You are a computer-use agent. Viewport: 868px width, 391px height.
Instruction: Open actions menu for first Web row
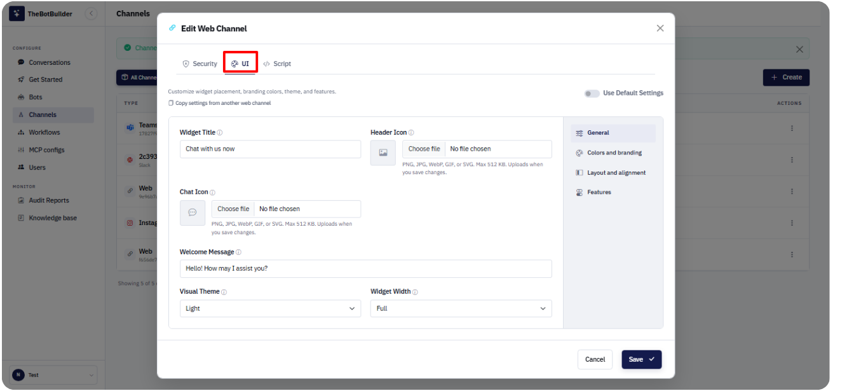pos(792,191)
